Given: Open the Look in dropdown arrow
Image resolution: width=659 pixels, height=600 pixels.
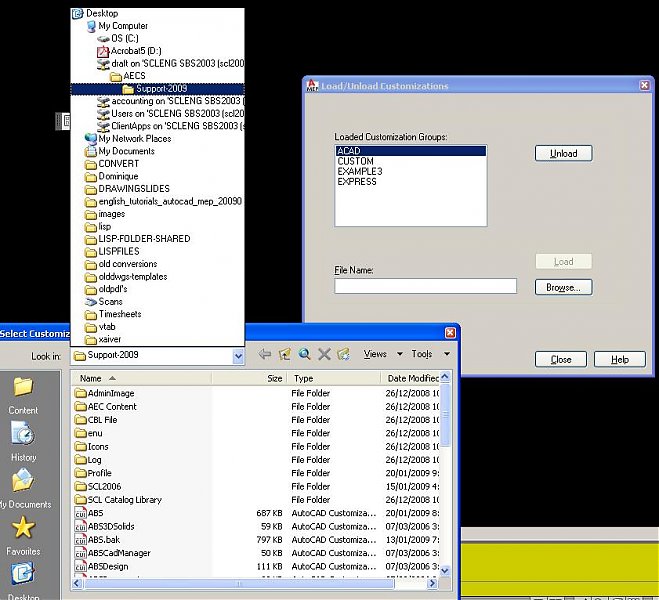Looking at the screenshot, I should (238, 356).
